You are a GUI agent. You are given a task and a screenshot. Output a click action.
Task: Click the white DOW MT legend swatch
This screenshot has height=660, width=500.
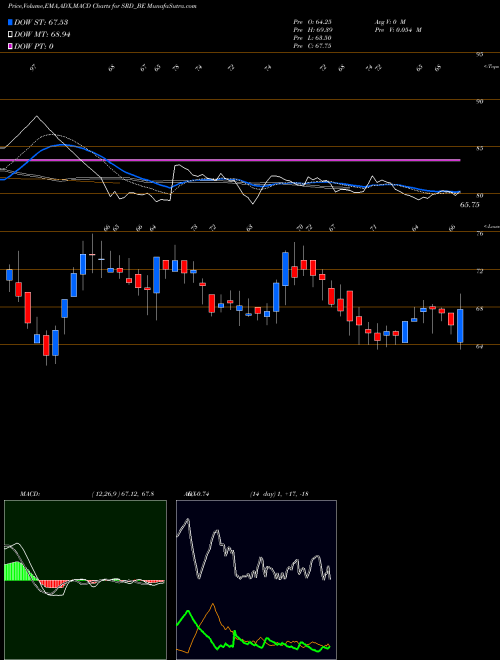(x=10, y=34)
